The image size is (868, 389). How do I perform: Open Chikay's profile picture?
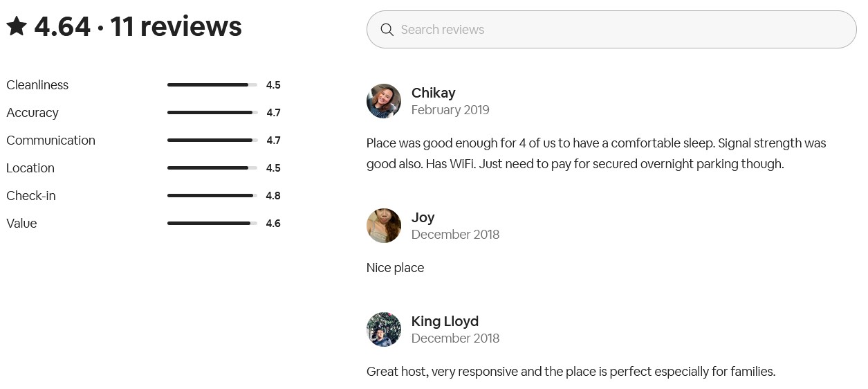[384, 101]
